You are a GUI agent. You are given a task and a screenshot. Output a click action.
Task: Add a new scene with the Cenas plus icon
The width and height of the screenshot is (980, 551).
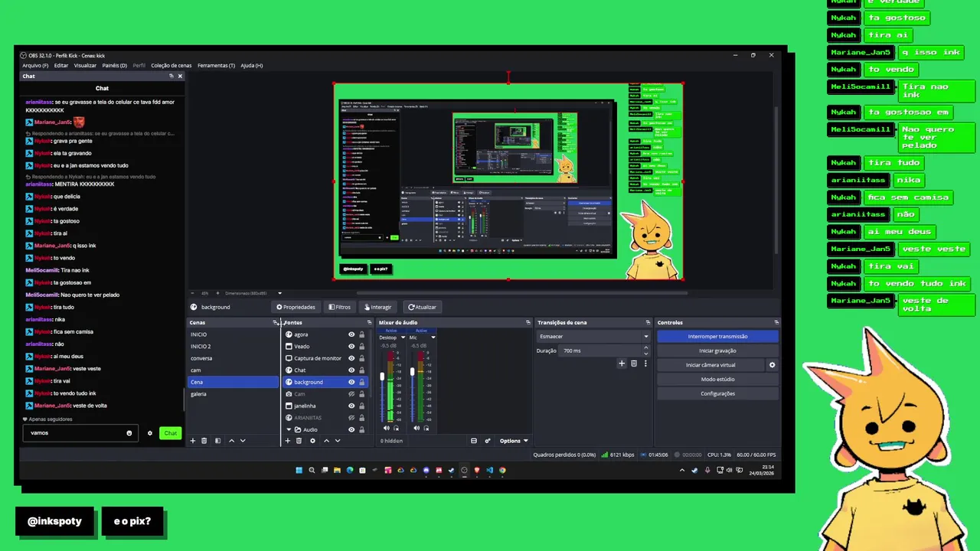193,441
